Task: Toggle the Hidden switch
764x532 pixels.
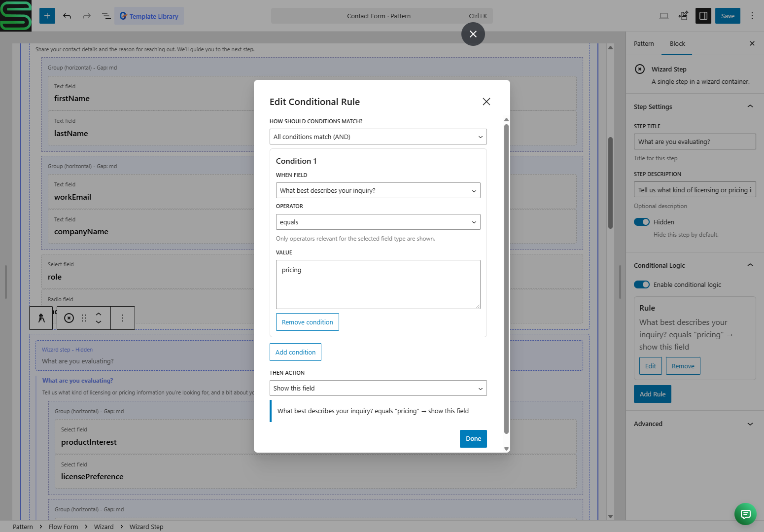Action: 642,222
